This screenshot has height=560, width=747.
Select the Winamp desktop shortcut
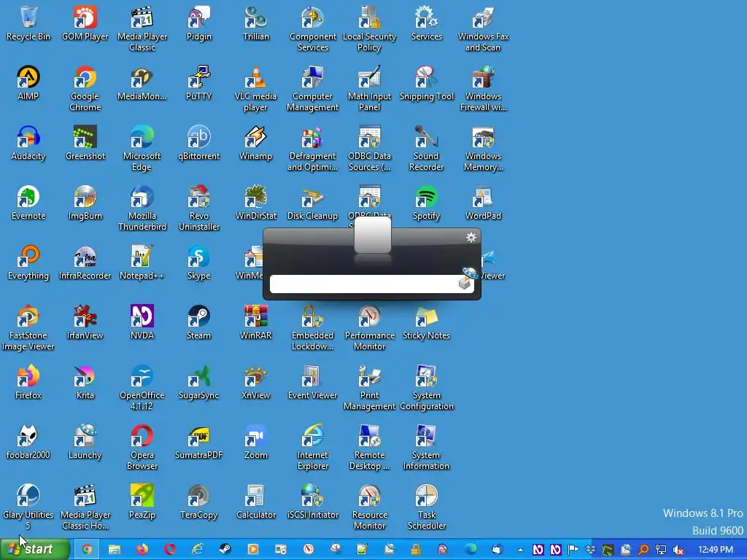[x=256, y=144]
